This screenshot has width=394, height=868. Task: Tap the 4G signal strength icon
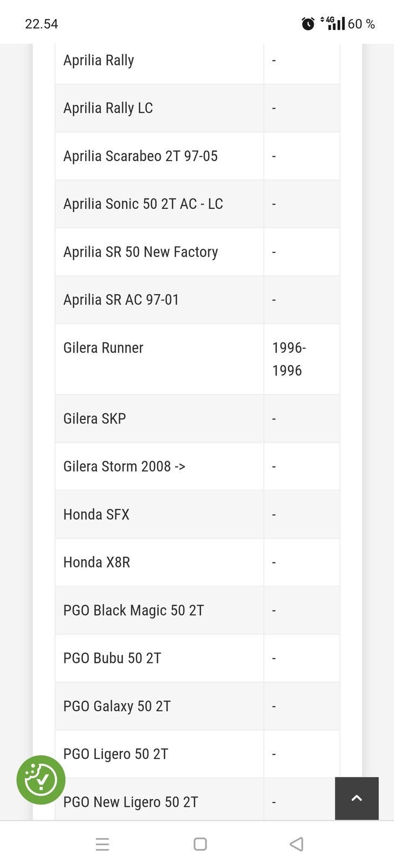(x=333, y=23)
